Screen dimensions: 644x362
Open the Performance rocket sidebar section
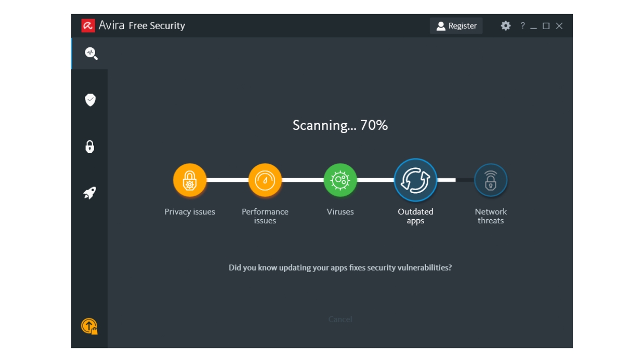tap(90, 193)
